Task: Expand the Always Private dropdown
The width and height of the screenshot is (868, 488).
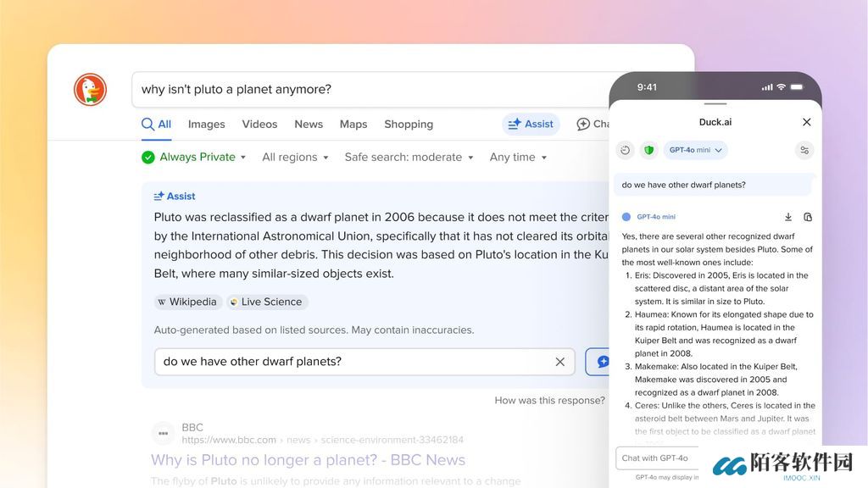Action: pos(193,157)
